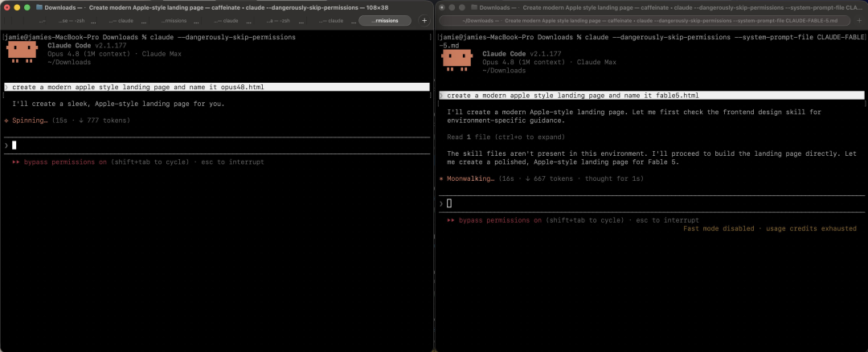Image resolution: width=868 pixels, height=352 pixels.
Task: Click the '~/Downloads' path under right Claude header
Action: click(504, 70)
